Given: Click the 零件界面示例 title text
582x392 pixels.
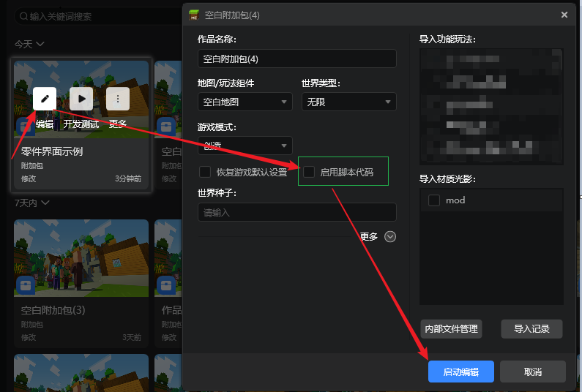Looking at the screenshot, I should [x=51, y=151].
